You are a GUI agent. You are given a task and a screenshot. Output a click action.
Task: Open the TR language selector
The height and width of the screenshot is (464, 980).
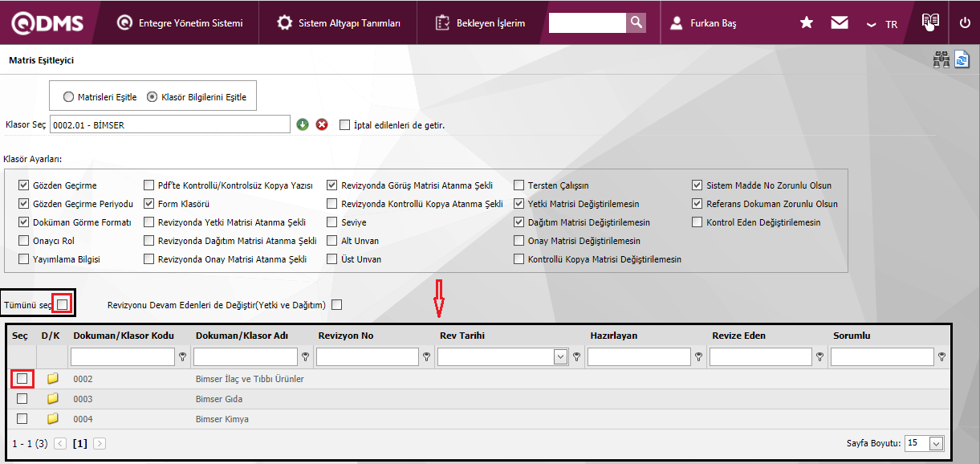pos(882,24)
